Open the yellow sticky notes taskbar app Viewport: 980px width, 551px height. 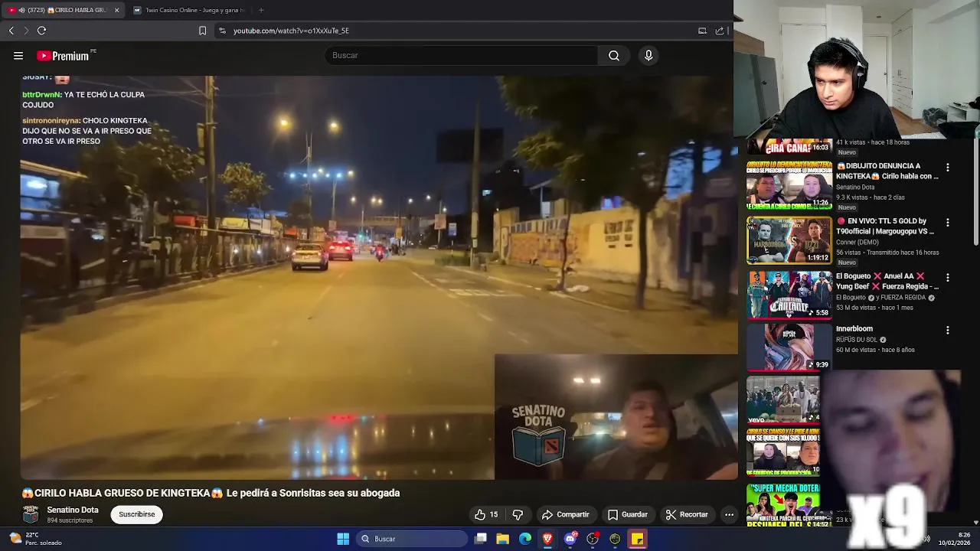click(x=637, y=539)
